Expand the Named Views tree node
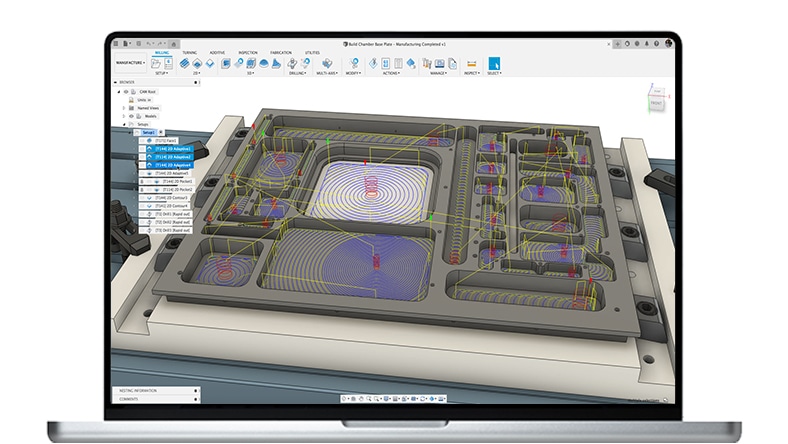This screenshot has height=444, width=788. [124, 107]
